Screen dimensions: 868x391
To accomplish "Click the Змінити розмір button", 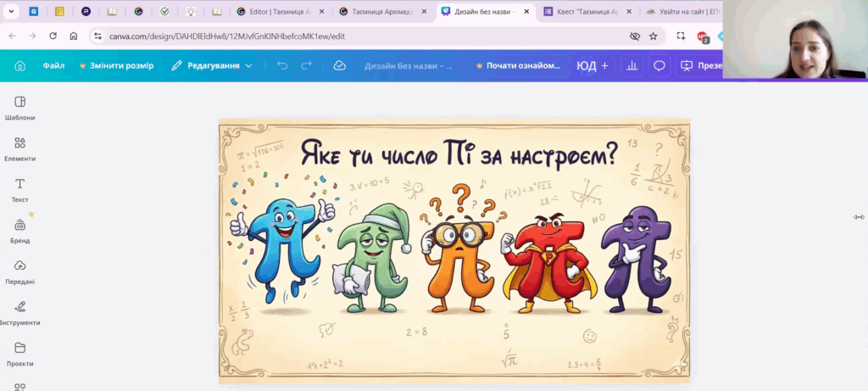I will (116, 65).
